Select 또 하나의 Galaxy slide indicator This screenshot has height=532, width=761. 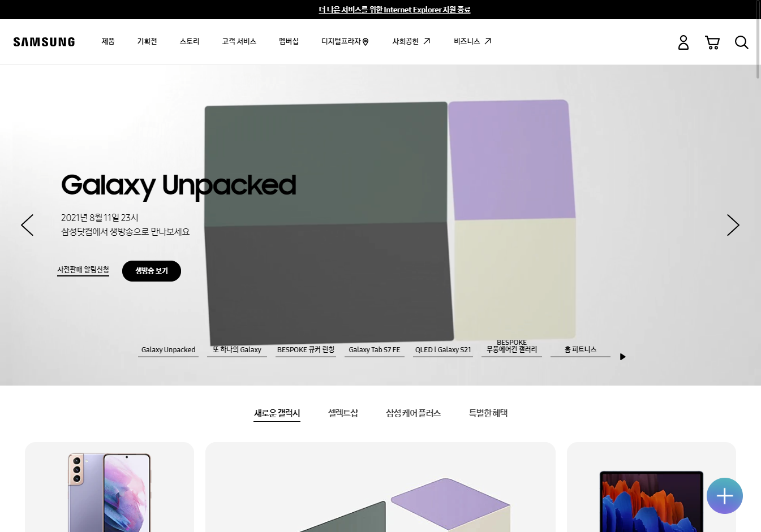pyautogui.click(x=237, y=351)
